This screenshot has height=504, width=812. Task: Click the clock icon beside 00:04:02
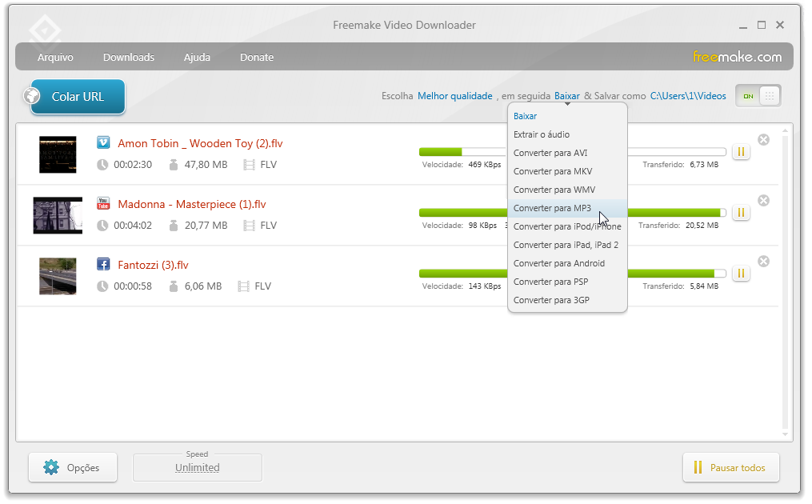click(102, 226)
